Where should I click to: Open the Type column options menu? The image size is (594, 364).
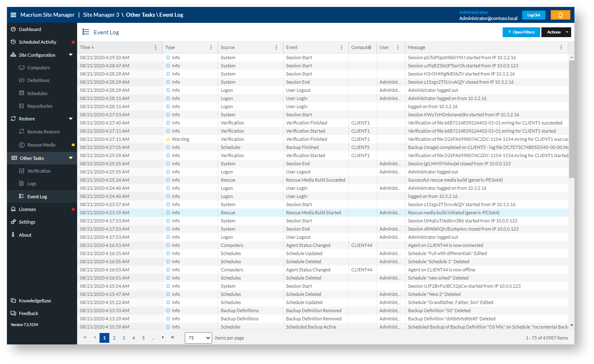click(x=211, y=47)
